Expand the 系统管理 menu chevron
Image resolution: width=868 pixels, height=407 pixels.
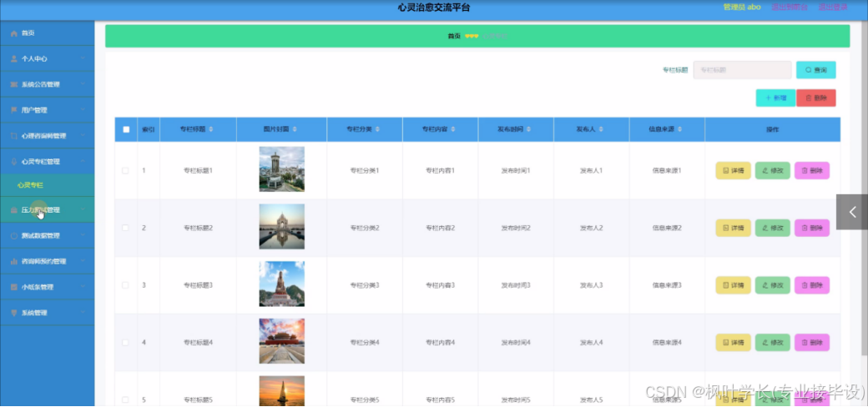83,313
